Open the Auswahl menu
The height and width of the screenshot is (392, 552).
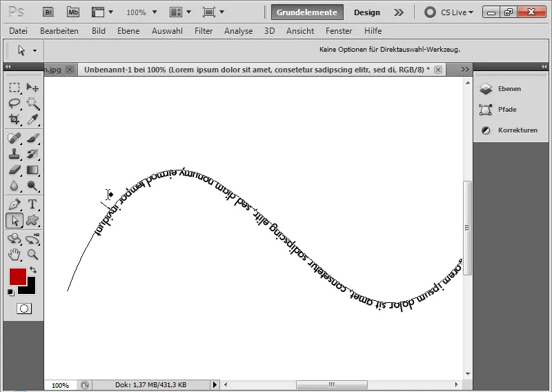[x=167, y=31]
